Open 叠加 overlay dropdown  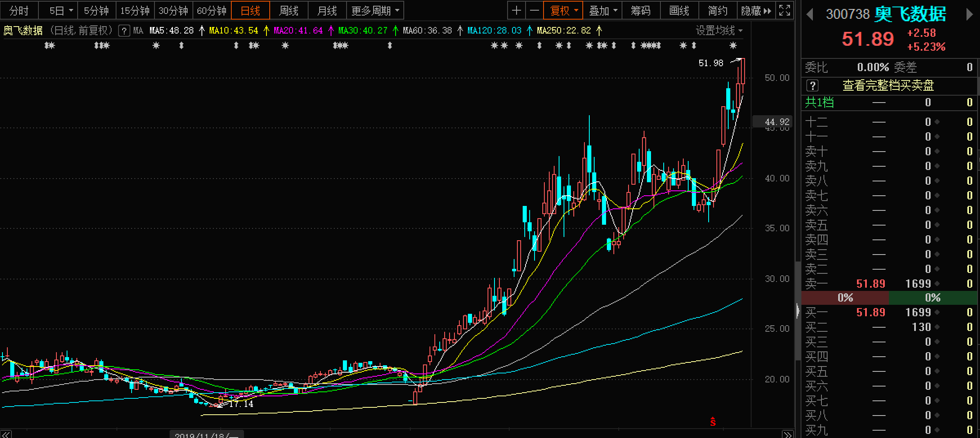tap(602, 10)
